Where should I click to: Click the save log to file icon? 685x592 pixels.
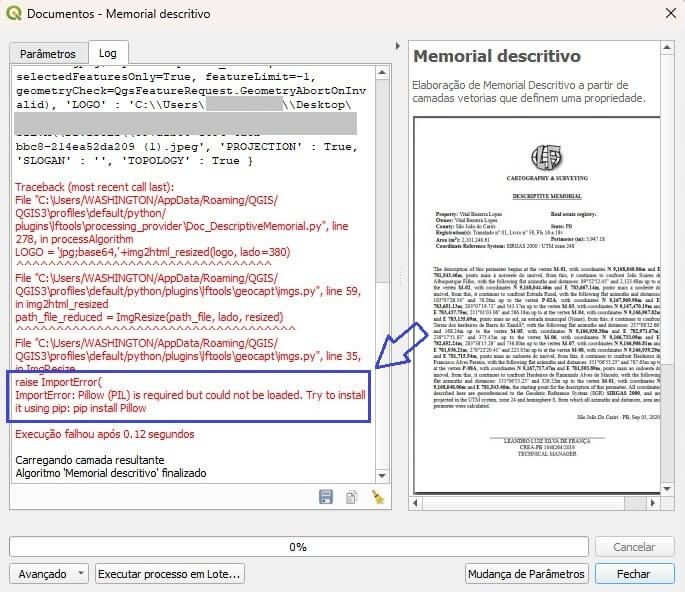coord(326,497)
